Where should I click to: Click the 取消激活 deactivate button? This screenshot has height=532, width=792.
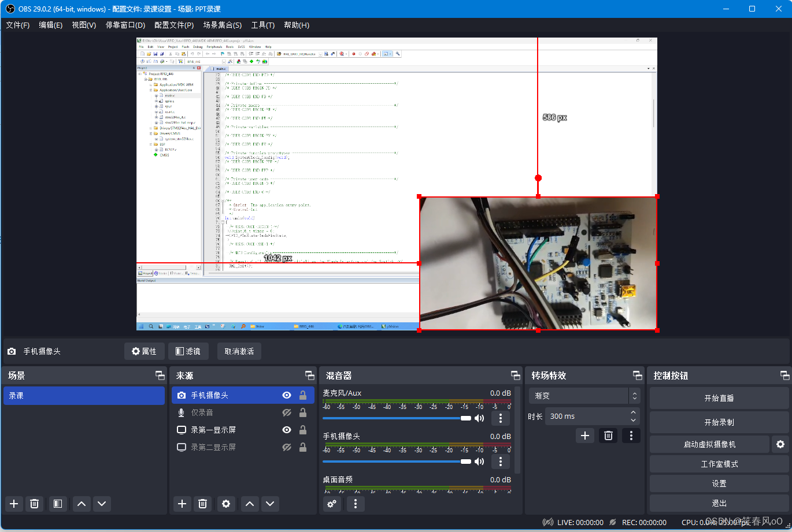pyautogui.click(x=239, y=351)
